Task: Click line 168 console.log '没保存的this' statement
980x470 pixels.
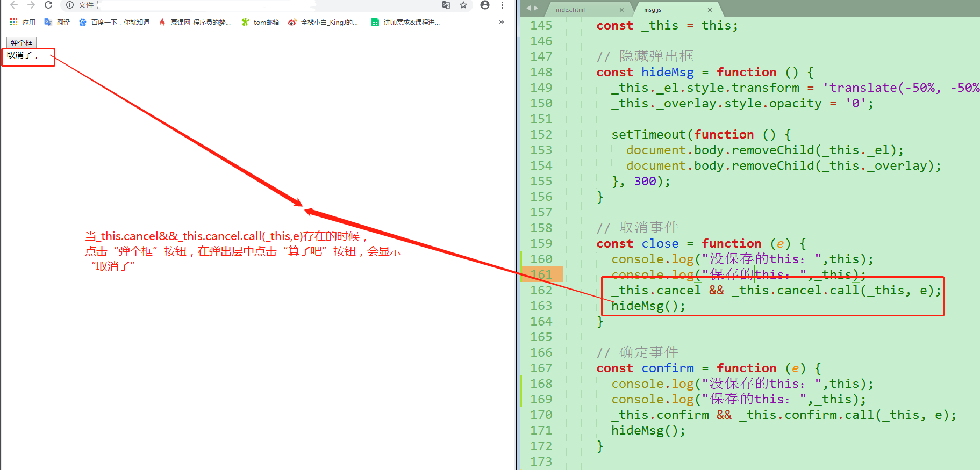Action: pyautogui.click(x=742, y=384)
